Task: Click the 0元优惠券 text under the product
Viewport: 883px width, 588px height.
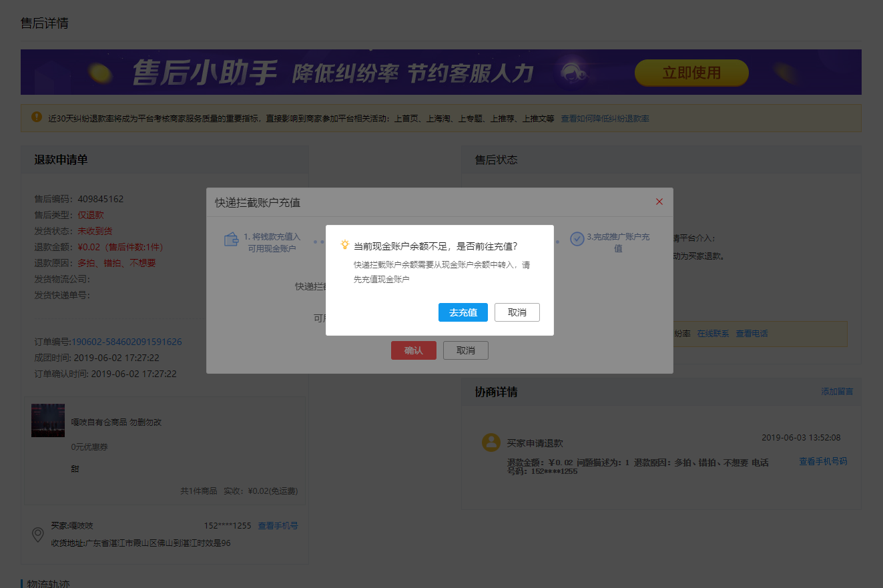Action: [89, 447]
